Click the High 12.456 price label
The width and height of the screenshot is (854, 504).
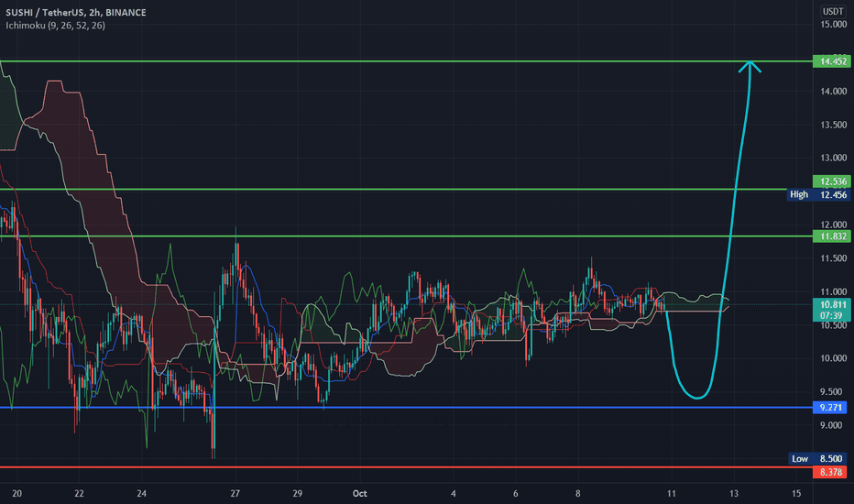(818, 194)
